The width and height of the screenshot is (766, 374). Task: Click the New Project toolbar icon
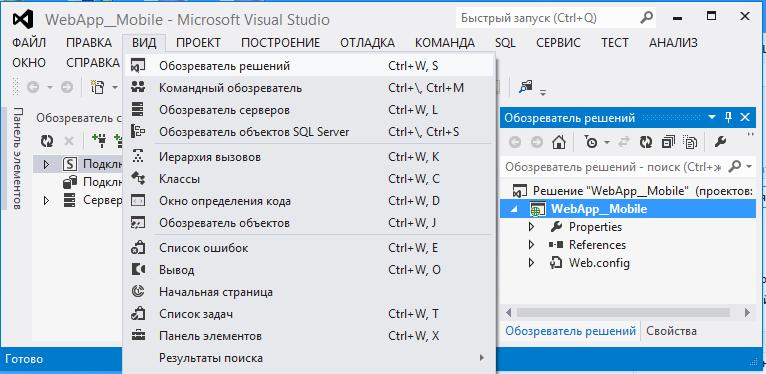tap(98, 88)
